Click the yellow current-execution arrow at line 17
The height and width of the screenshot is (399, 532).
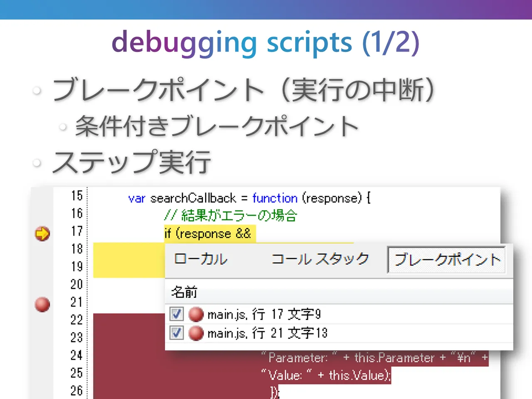coord(42,234)
